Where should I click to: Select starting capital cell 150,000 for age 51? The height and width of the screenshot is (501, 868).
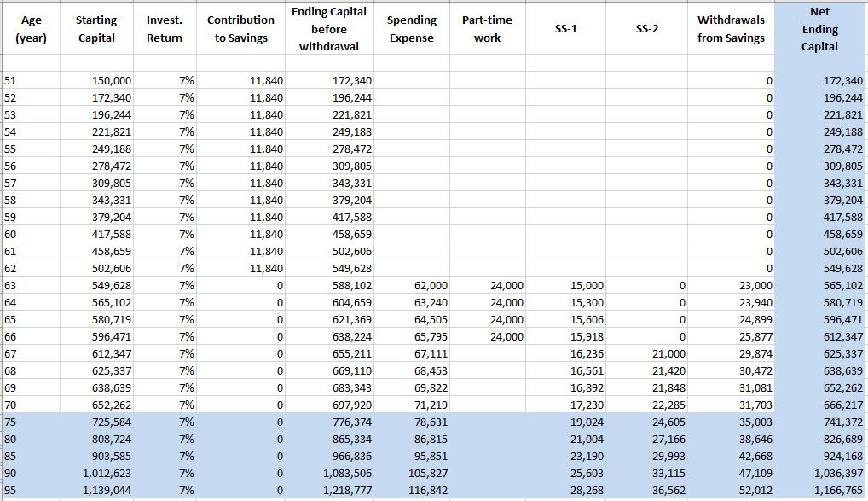point(112,80)
